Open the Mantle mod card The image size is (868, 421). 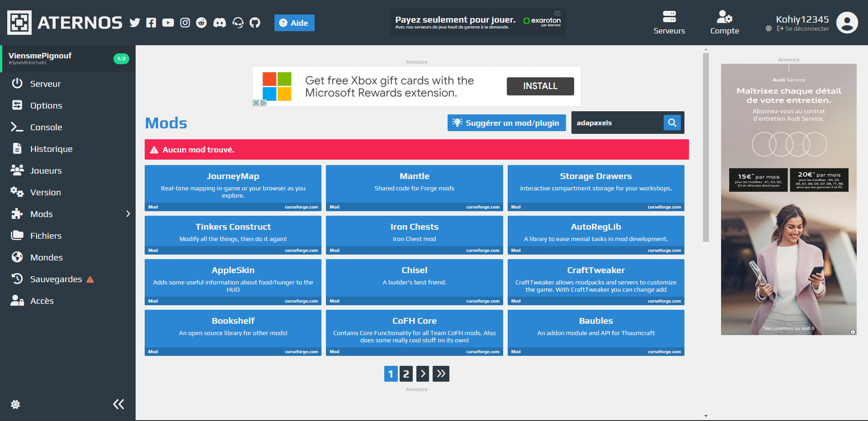(415, 188)
